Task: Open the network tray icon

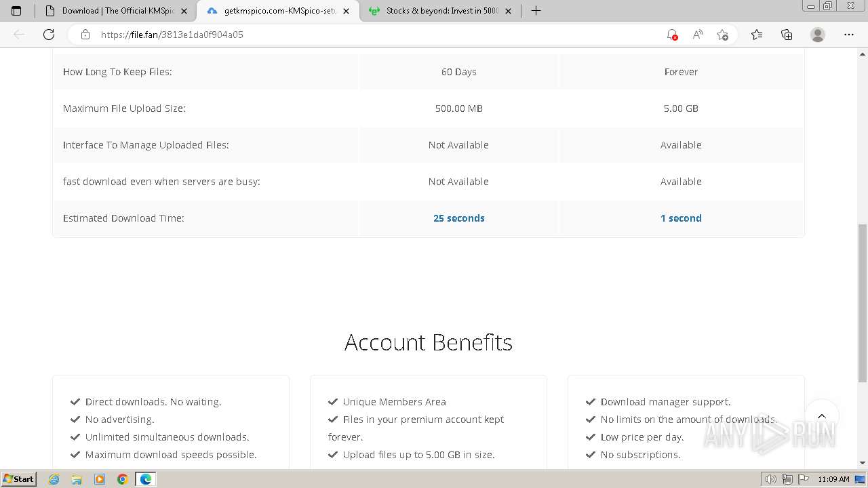Action: [787, 479]
